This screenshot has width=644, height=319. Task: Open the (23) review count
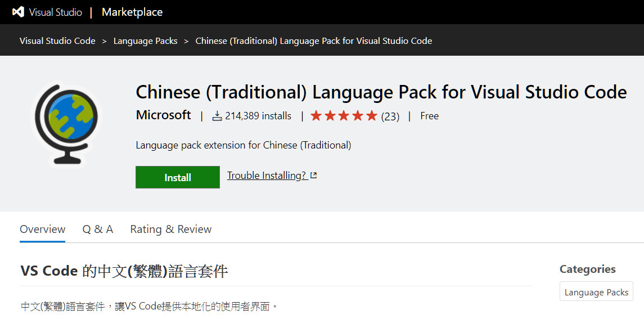coord(390,117)
